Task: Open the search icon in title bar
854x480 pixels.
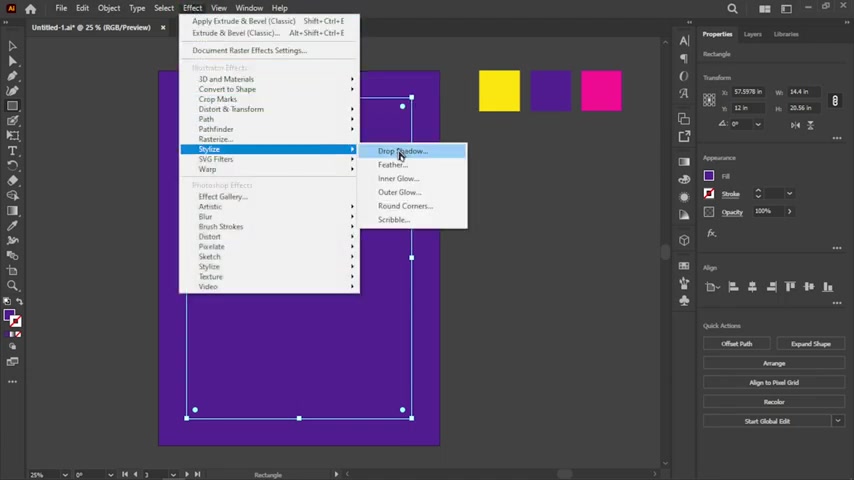Action: point(733,8)
